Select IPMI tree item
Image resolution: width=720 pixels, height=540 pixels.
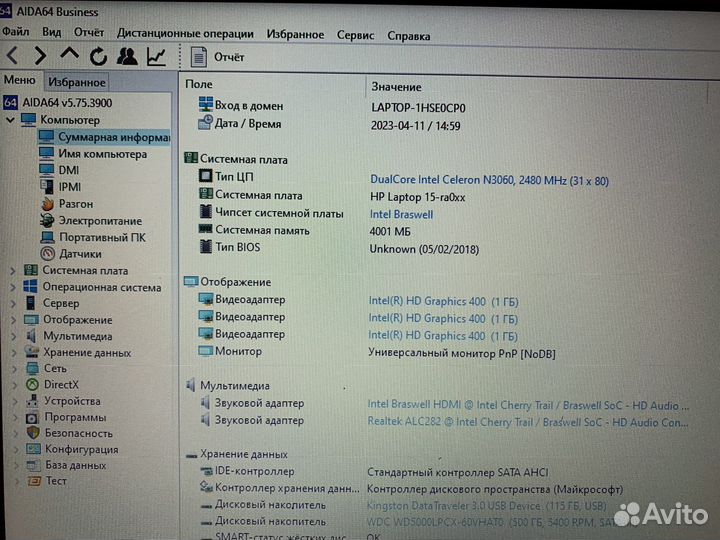click(x=70, y=187)
